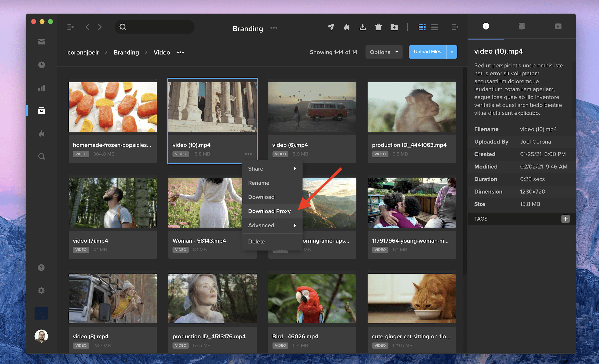Open the inbox envelope sidebar icon
The image size is (599, 364).
(42, 42)
